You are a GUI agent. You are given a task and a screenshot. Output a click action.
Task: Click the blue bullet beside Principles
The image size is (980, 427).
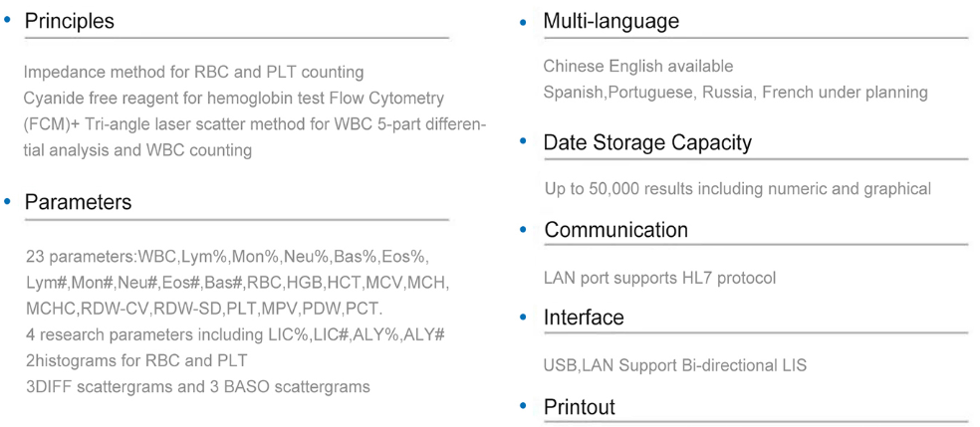click(7, 20)
